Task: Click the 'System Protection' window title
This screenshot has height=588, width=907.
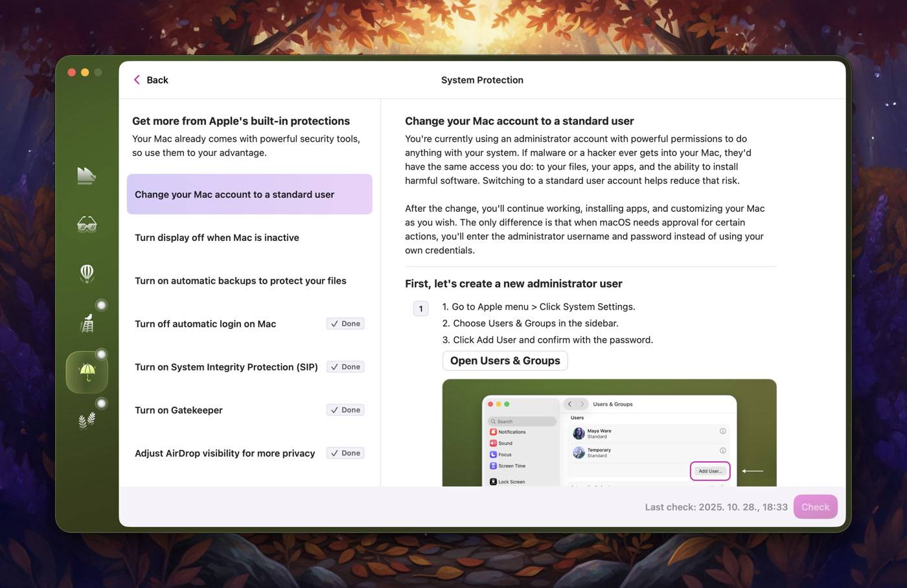Action: click(x=482, y=80)
